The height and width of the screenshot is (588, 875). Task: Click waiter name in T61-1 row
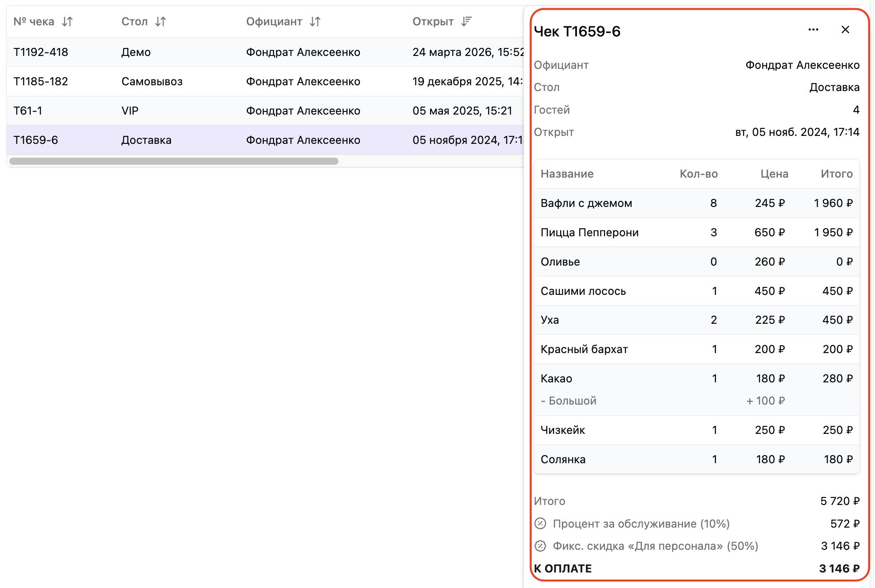(x=303, y=111)
